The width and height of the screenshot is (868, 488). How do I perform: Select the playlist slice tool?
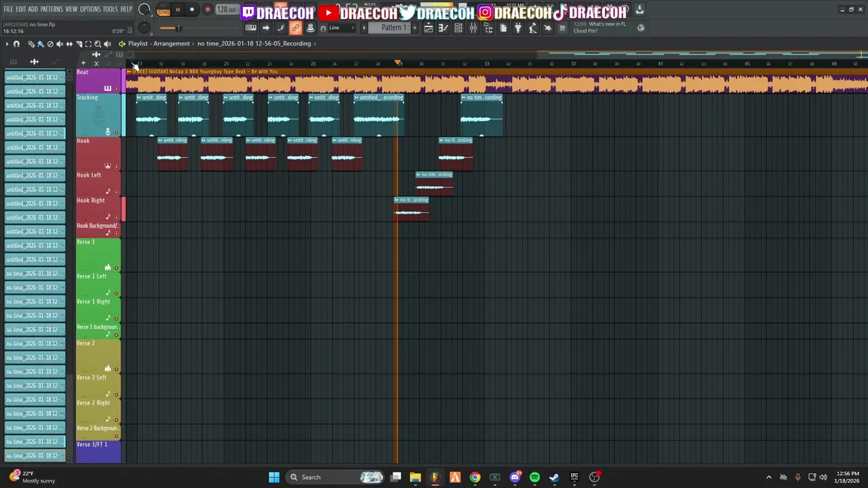(79, 44)
